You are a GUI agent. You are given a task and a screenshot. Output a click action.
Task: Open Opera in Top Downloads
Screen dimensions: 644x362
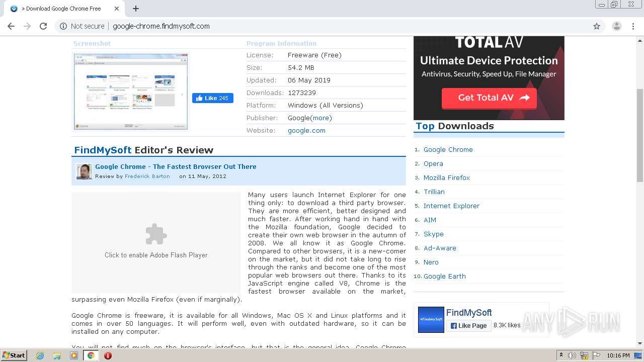tap(433, 163)
